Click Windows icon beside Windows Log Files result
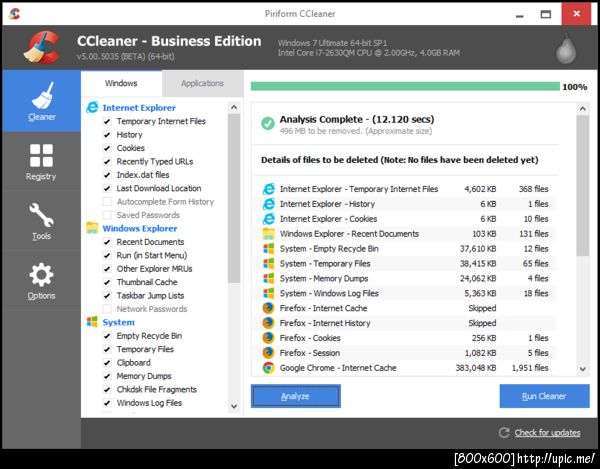The height and width of the screenshot is (469, 600). [x=268, y=293]
